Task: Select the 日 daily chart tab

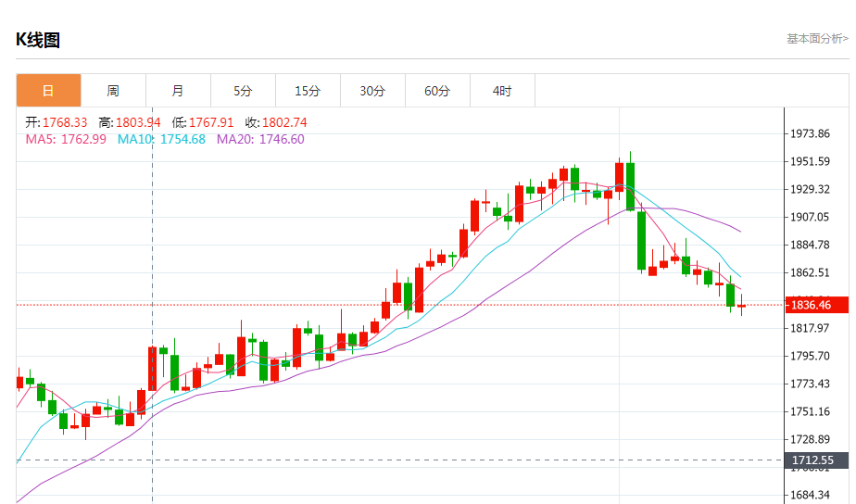Action: 48,91
